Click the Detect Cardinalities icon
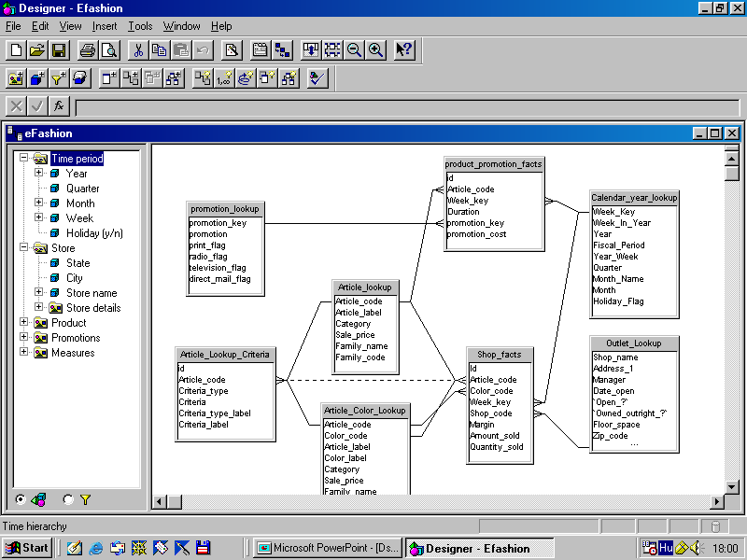The width and height of the screenshot is (747, 560). [x=224, y=78]
